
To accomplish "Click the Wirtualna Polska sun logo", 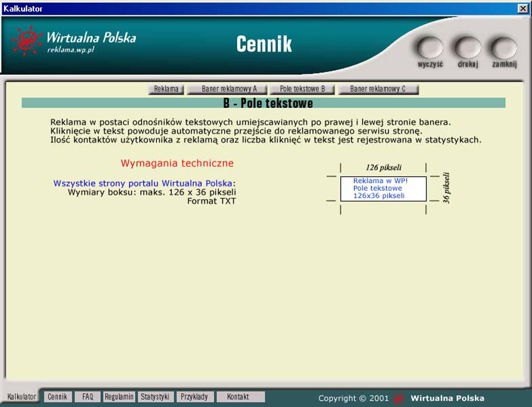I will click(x=27, y=41).
